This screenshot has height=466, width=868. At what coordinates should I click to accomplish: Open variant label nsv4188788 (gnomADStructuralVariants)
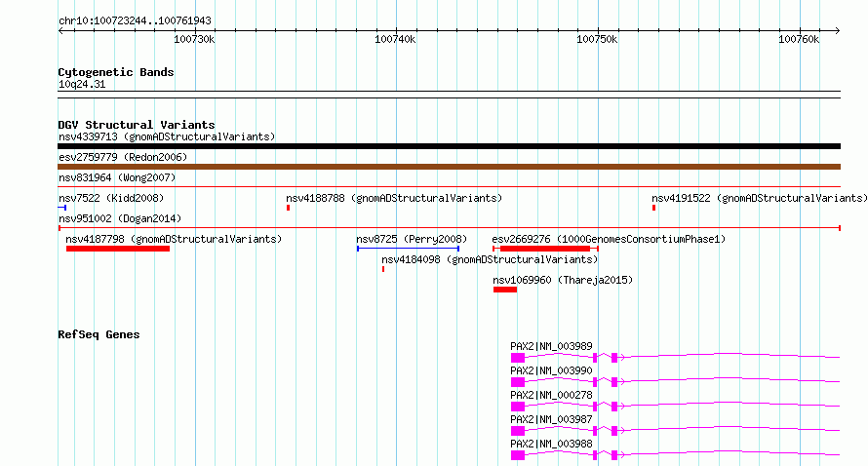(394, 198)
